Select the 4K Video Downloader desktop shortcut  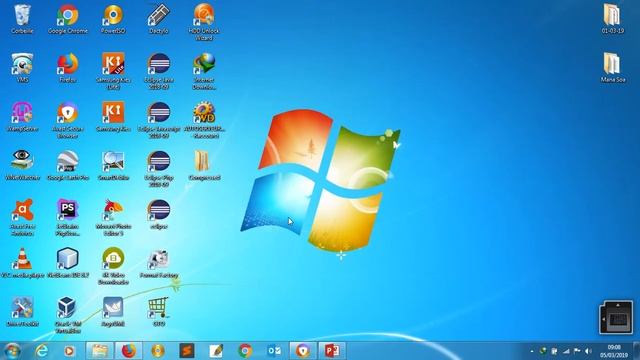pos(113,266)
